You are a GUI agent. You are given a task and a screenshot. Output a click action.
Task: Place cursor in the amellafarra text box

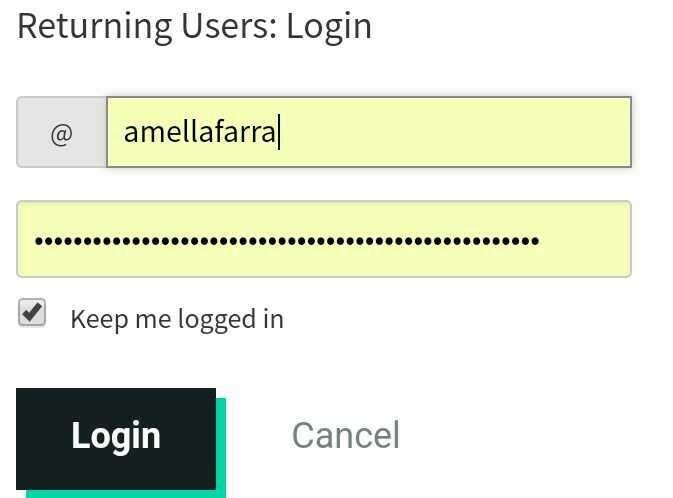[x=368, y=132]
